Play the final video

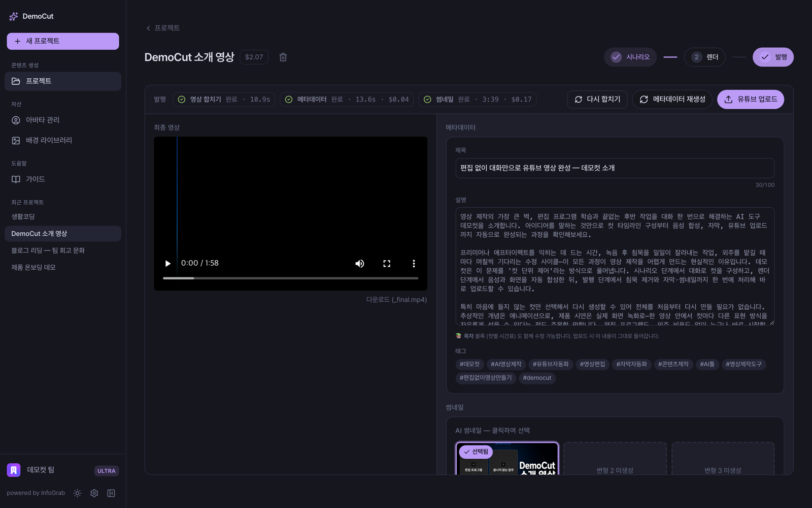coord(167,263)
